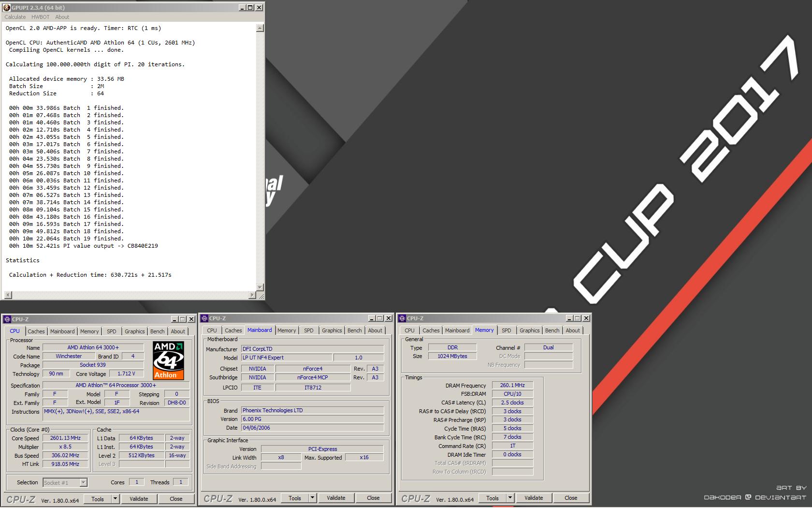
Task: Click the Code Name value Winchester
Action: click(69, 356)
